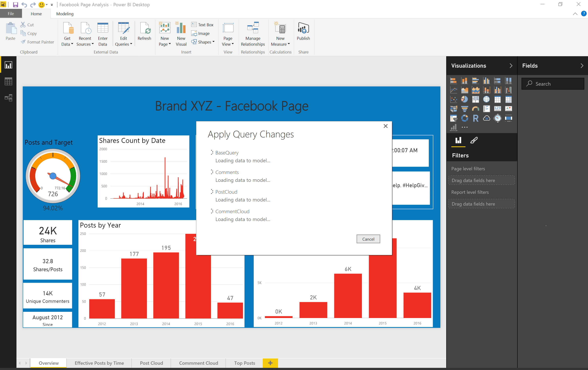Click Report level filters drop area
The width and height of the screenshot is (588, 370).
pos(481,204)
